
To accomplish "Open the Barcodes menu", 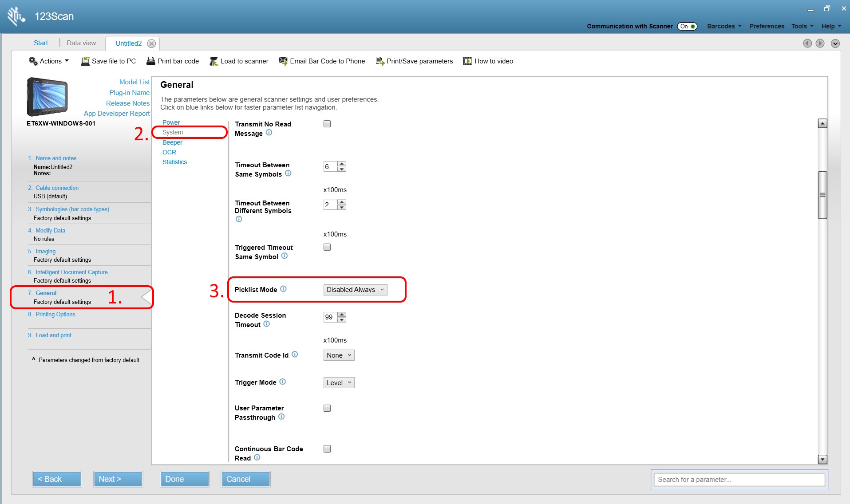I will point(724,26).
